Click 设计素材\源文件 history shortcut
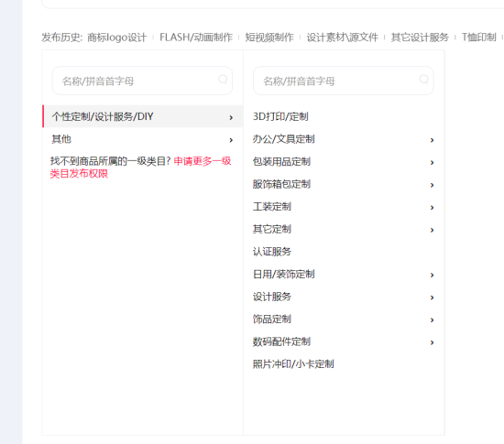 343,38
